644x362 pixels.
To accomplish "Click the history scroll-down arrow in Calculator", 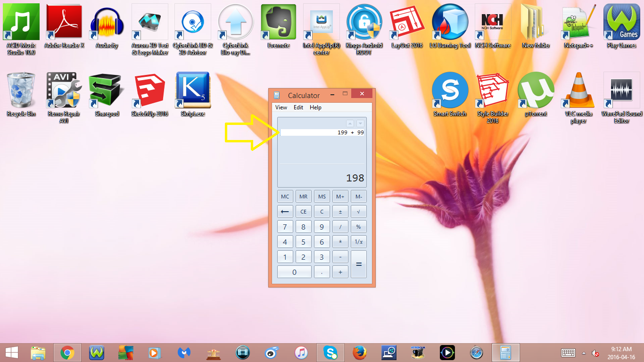I will pyautogui.click(x=360, y=123).
